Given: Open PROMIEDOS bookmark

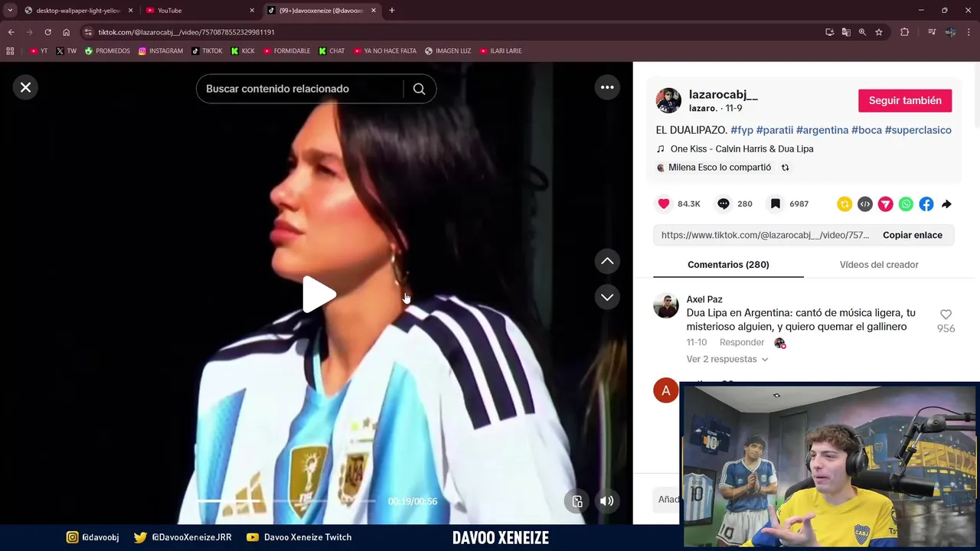Looking at the screenshot, I should [x=107, y=51].
